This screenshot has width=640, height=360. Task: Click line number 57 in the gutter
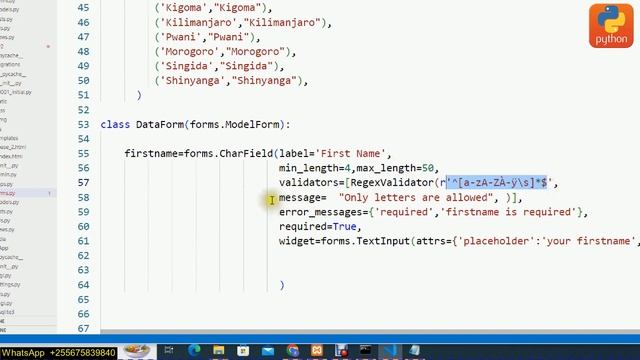tap(83, 182)
